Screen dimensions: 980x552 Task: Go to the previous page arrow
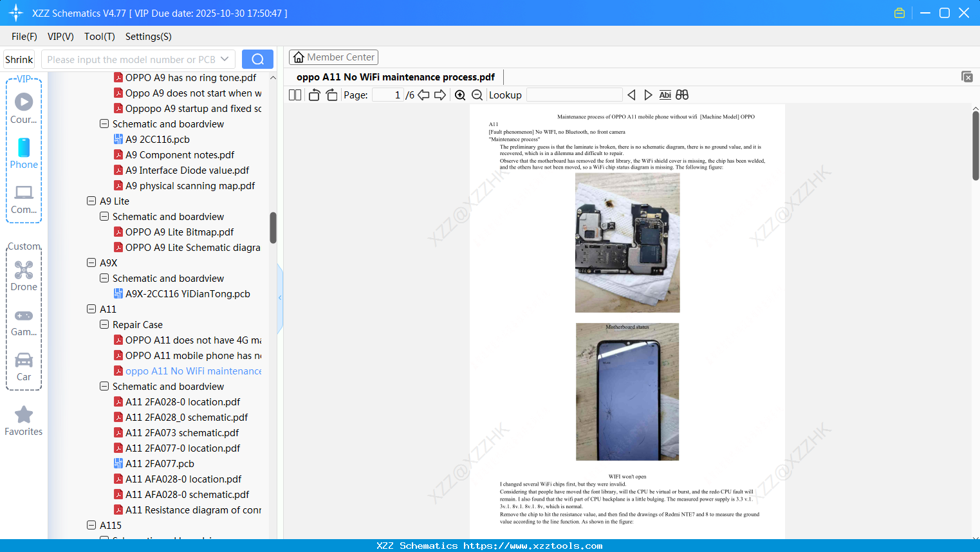[423, 95]
